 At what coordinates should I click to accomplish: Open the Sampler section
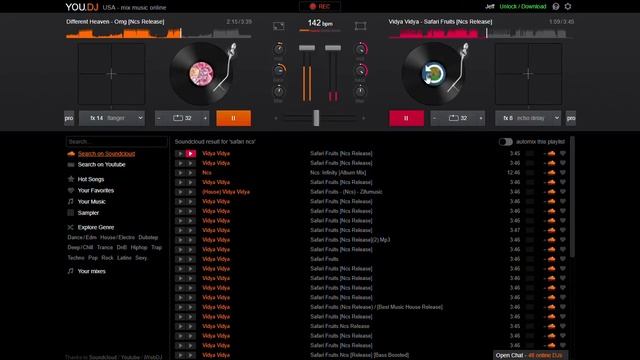pos(88,213)
